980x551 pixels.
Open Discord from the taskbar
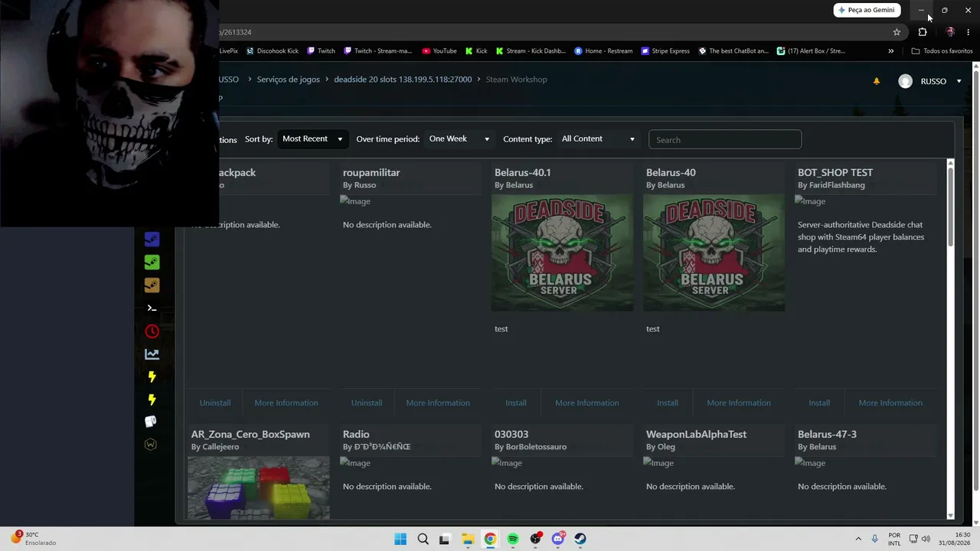point(558,539)
